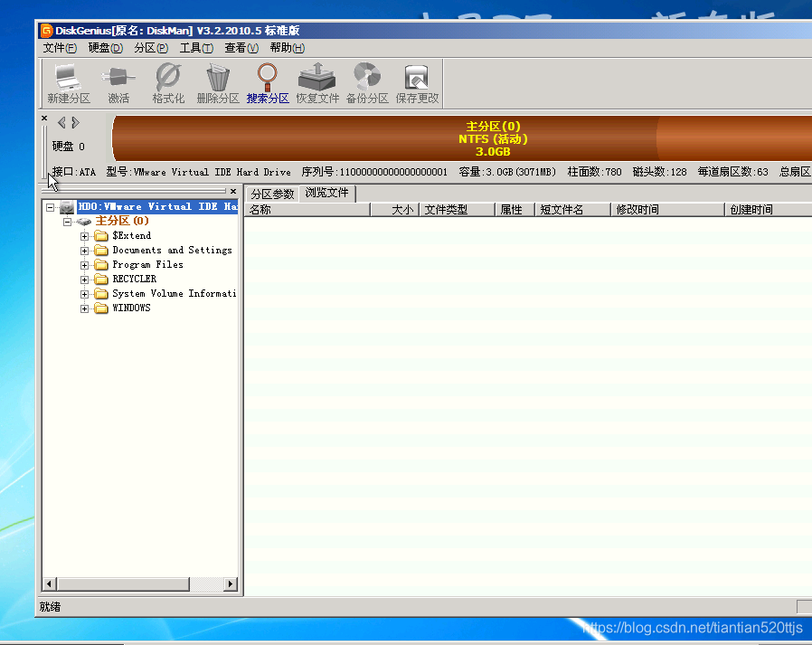Open the 文件(F) menu
812x645 pixels.
pos(60,48)
